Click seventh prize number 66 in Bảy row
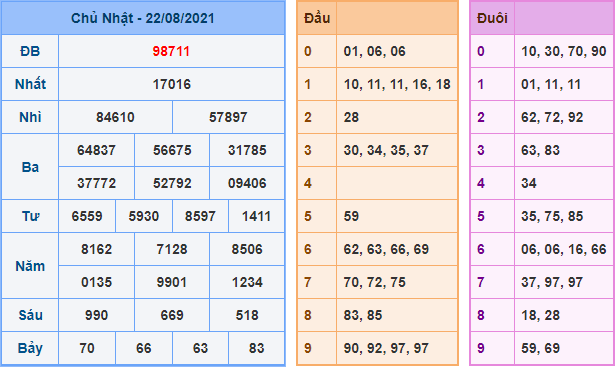This screenshot has height=367, width=615. pos(144,348)
